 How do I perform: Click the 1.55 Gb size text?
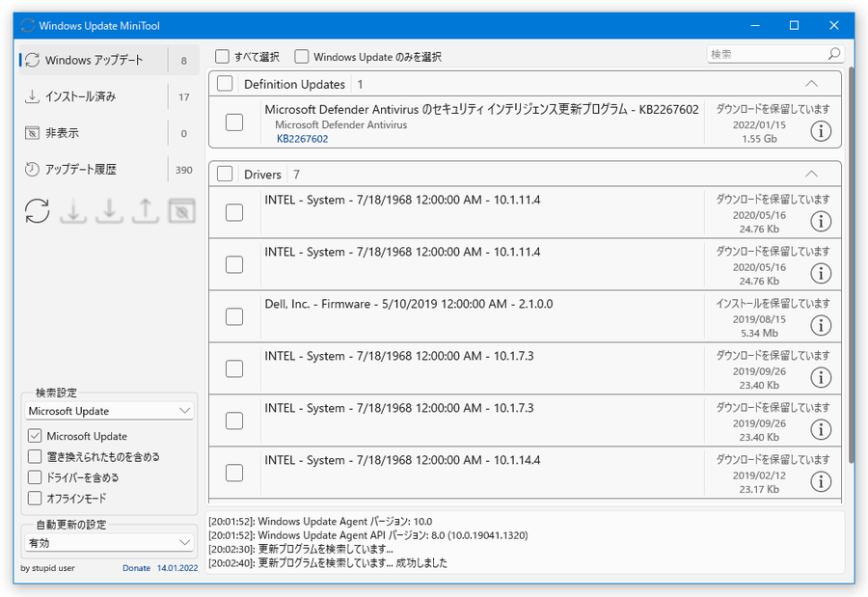click(759, 139)
